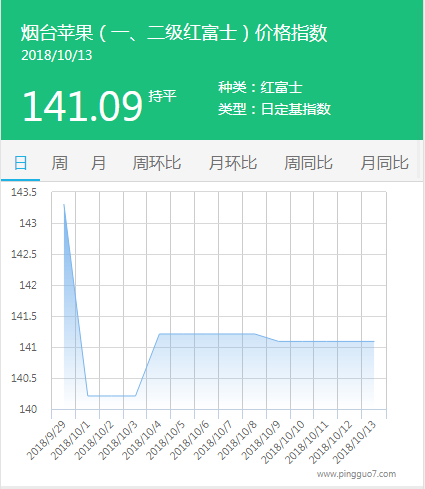Open the 月环比 tab
Image resolution: width=425 pixels, height=489 pixels.
pos(233,163)
